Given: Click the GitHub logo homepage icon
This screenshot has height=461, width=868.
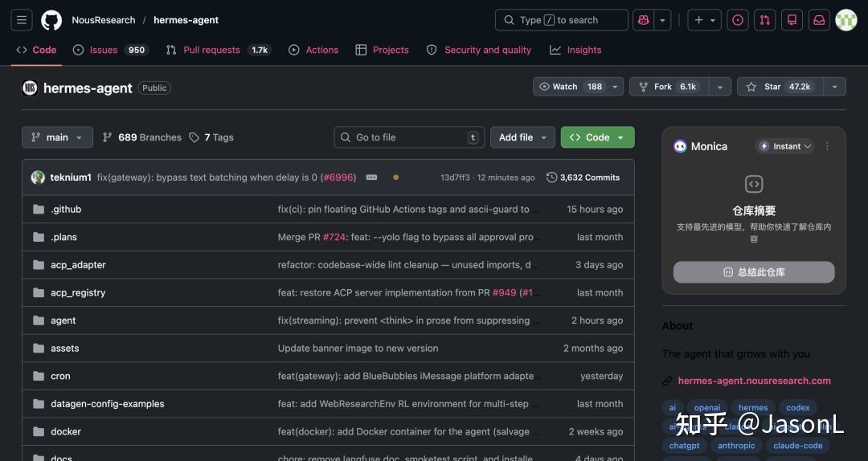Looking at the screenshot, I should click(51, 20).
